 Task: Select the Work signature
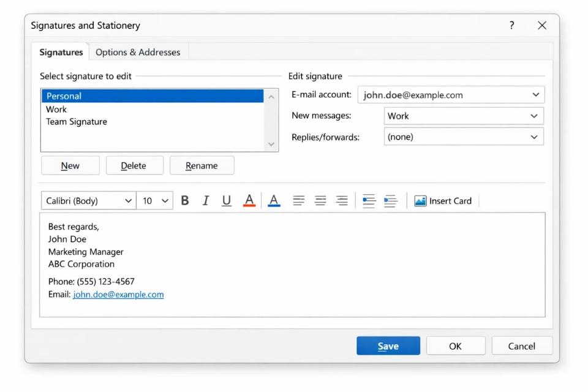coord(56,109)
